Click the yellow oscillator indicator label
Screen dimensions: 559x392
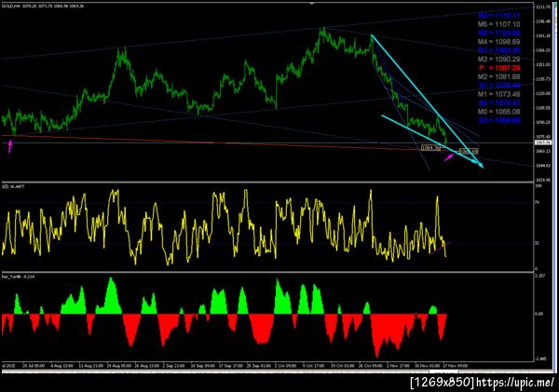[13, 186]
